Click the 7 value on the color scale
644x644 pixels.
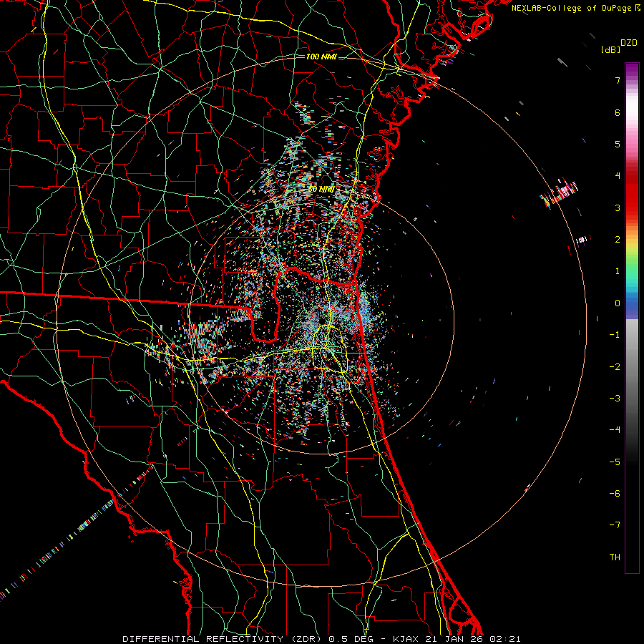(618, 80)
